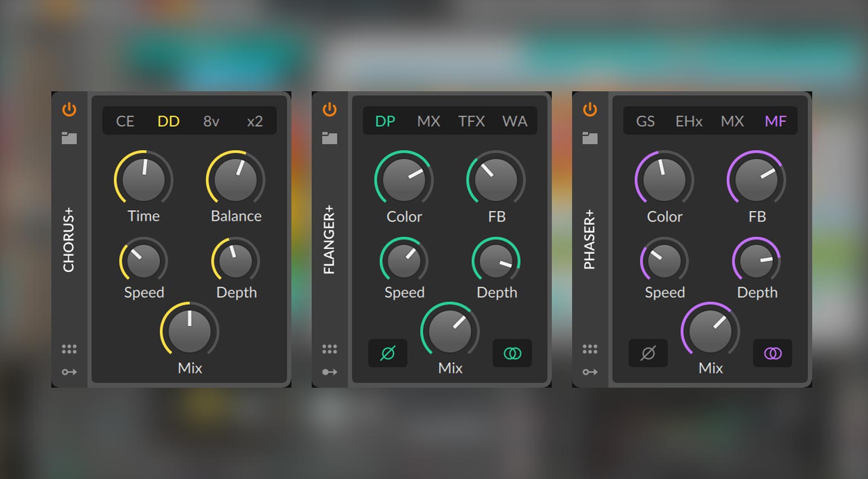Click the Phaser+ Color knob
The width and height of the screenshot is (868, 479).
665,179
